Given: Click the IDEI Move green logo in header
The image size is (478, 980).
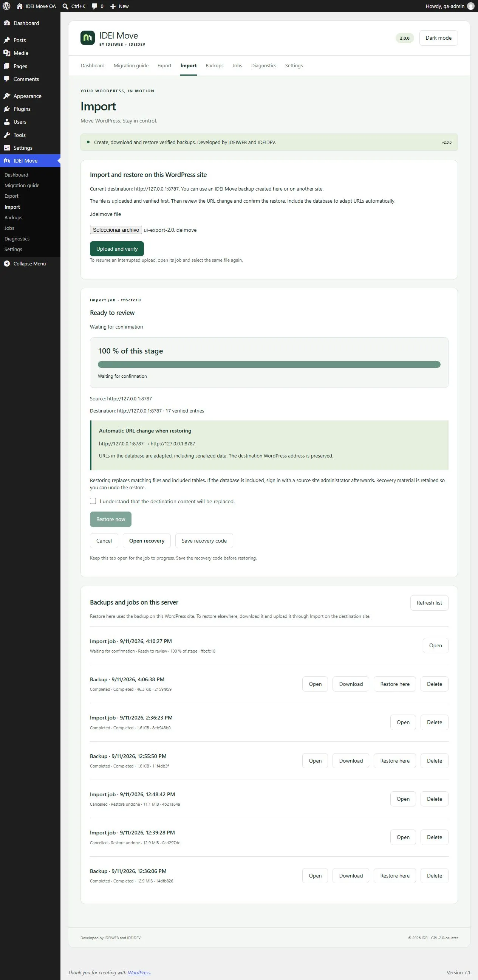Looking at the screenshot, I should pos(88,38).
